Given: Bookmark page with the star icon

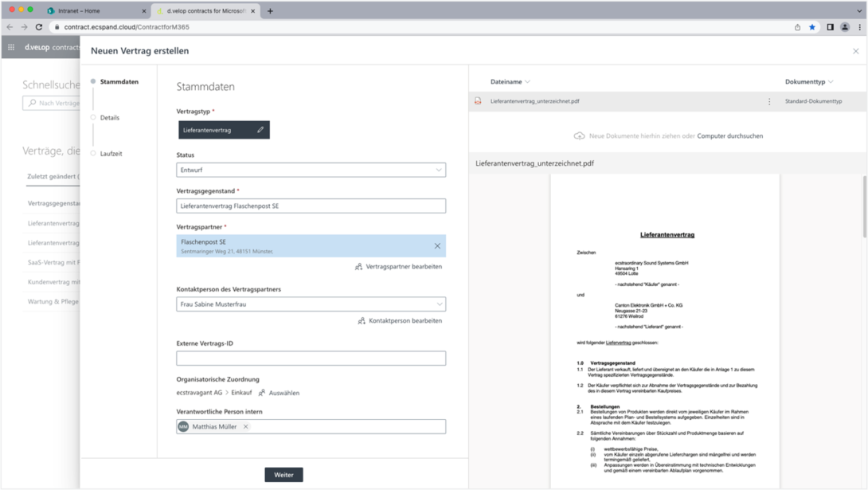Looking at the screenshot, I should (x=812, y=26).
